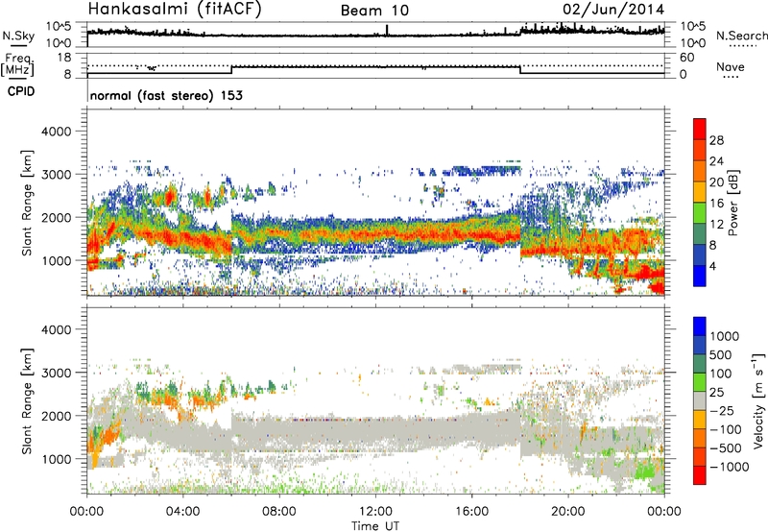Pick the gray -25 to 25 Velocity segment

coord(700,400)
